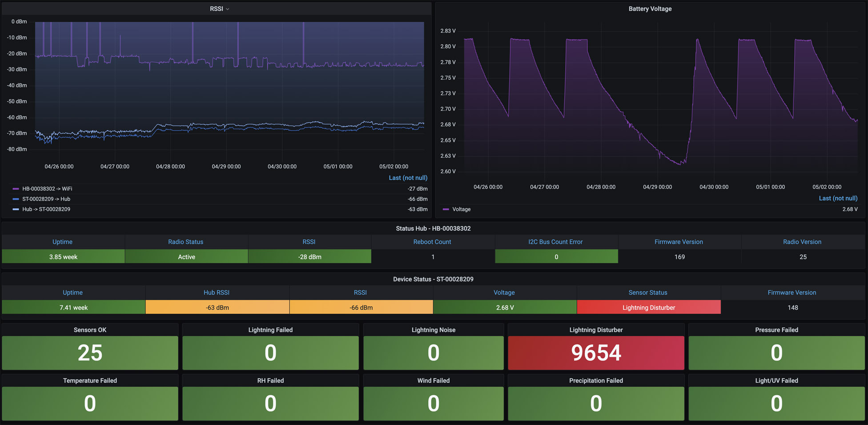Viewport: 868px width, 425px height.
Task: Open the Lightning Noise panel title
Action: point(434,330)
